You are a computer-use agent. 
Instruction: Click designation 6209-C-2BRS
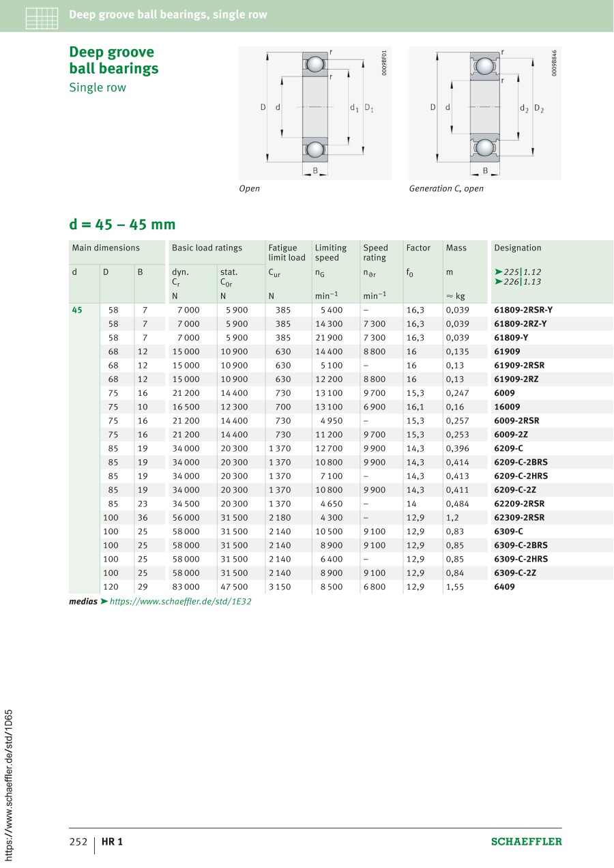pos(521,462)
